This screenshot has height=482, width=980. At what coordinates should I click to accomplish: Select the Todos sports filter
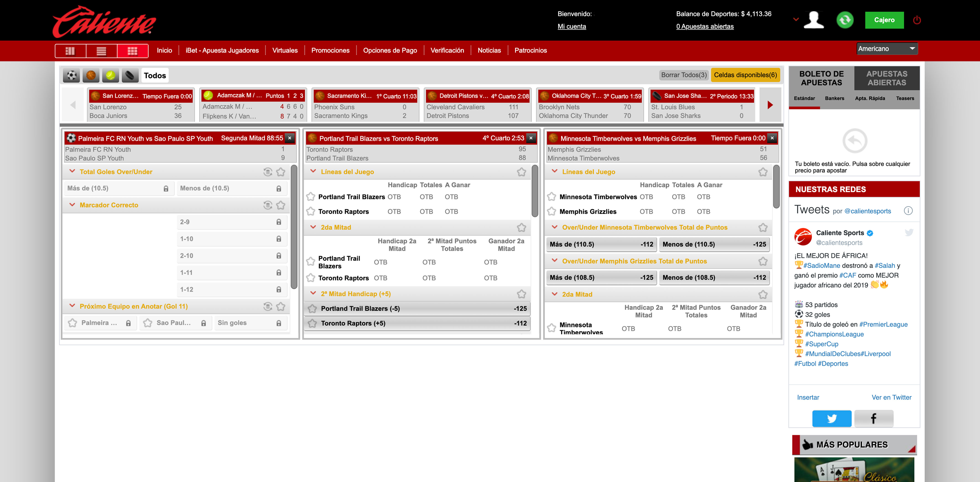[155, 75]
